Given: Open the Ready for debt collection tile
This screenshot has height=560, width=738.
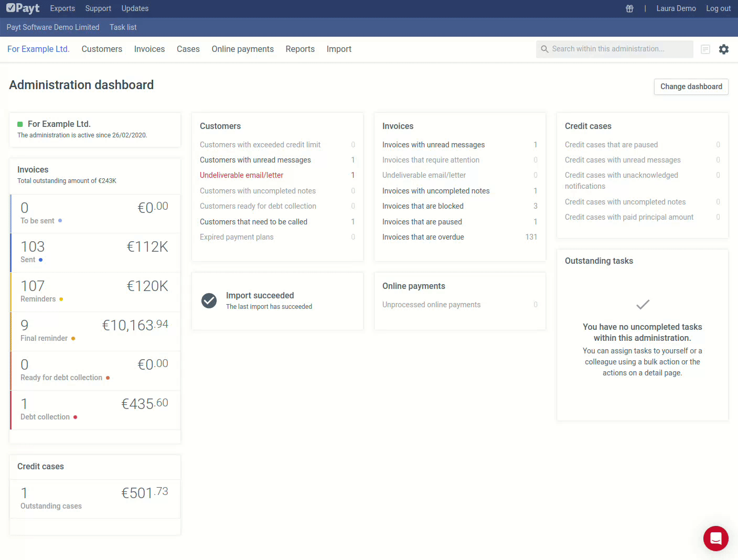Looking at the screenshot, I should click(95, 371).
